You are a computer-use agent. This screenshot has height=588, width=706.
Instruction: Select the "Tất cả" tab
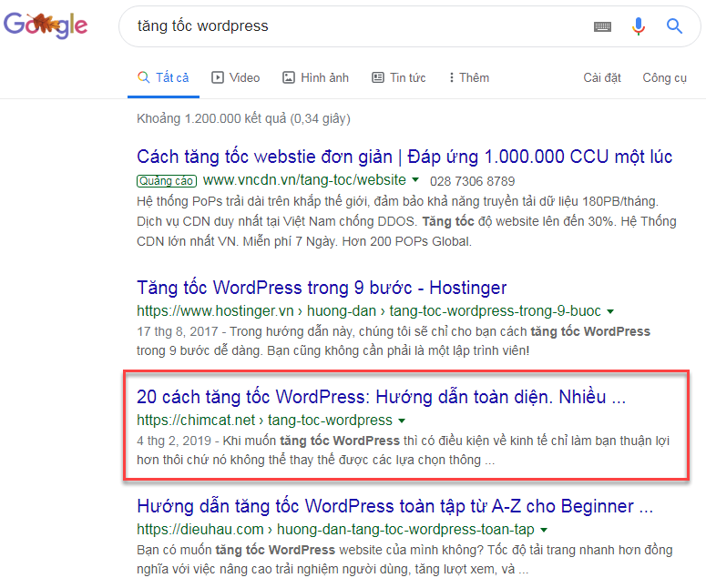163,77
